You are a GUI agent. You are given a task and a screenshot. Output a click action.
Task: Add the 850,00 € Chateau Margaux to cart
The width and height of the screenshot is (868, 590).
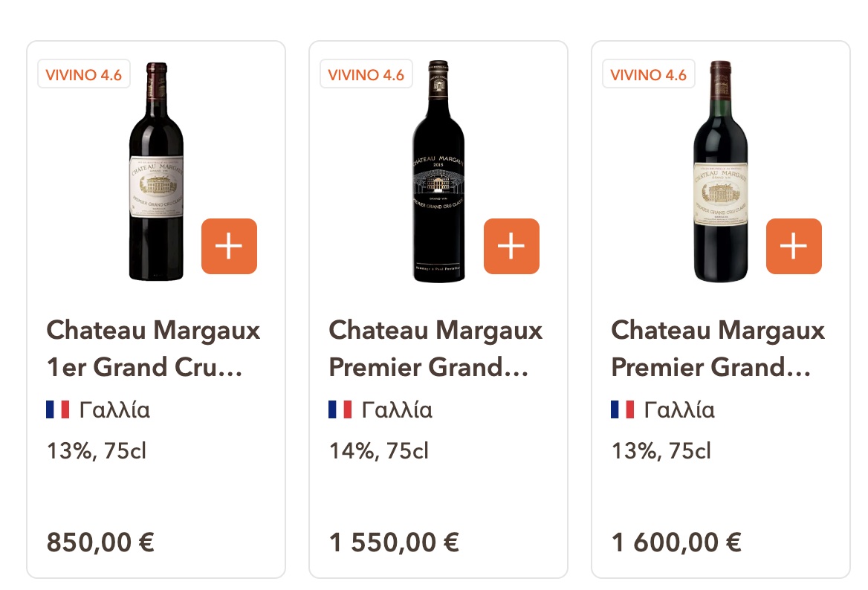tap(229, 246)
